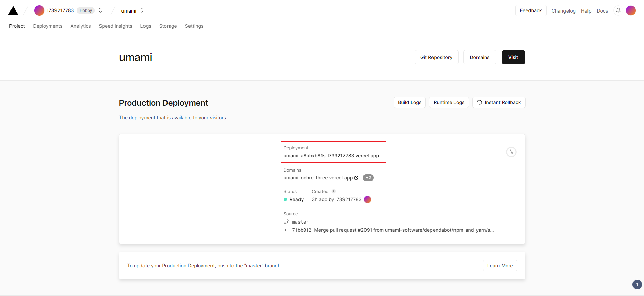
Task: Click the Vercel triangle logo
Action: (13, 11)
